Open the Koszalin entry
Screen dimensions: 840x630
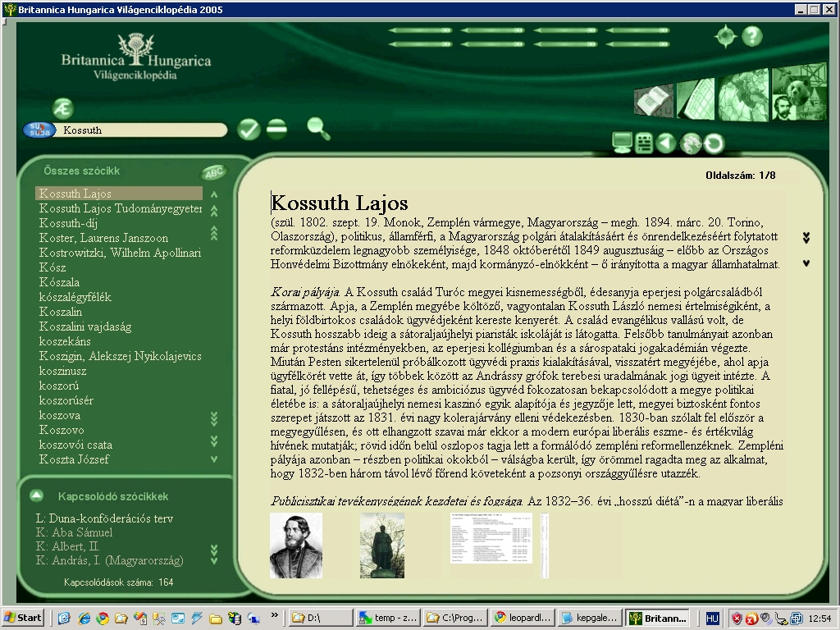pyautogui.click(x=61, y=312)
